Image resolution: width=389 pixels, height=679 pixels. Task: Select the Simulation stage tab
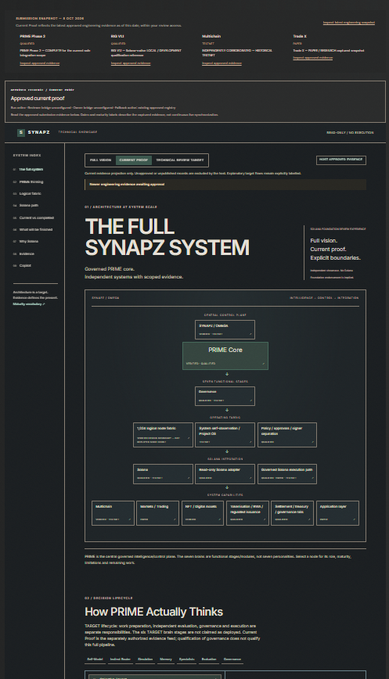145,659
